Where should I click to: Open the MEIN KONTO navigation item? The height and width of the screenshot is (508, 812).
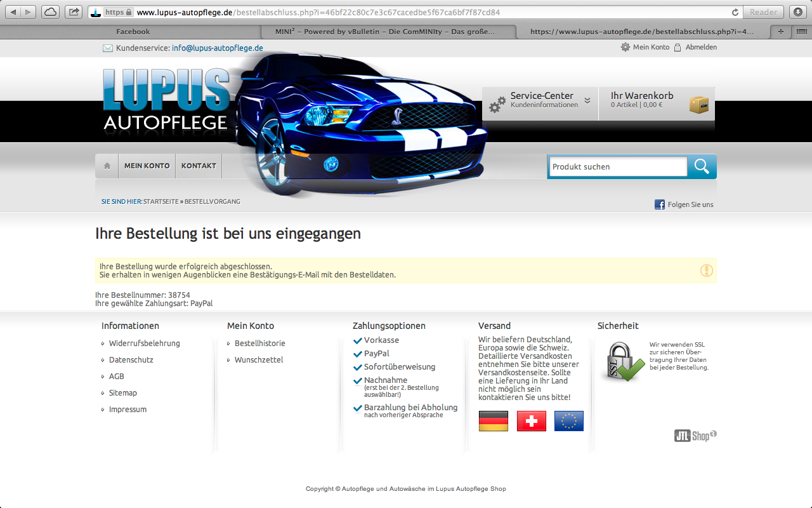pos(147,166)
